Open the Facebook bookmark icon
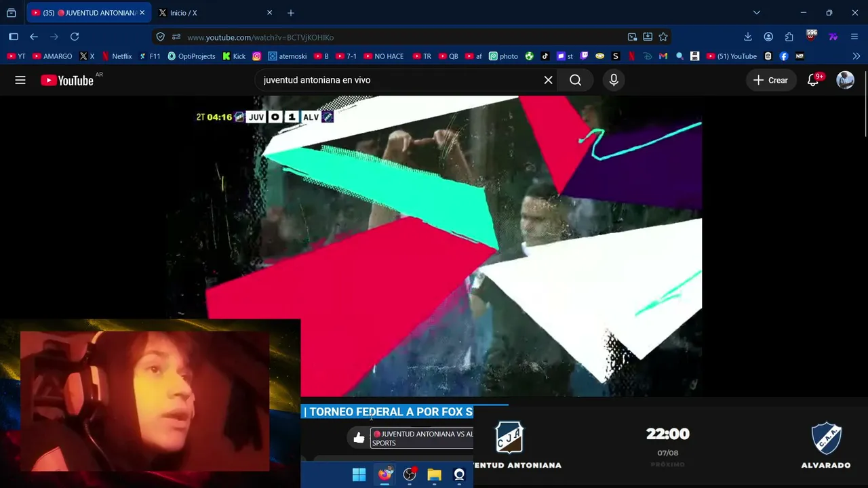 coord(784,56)
